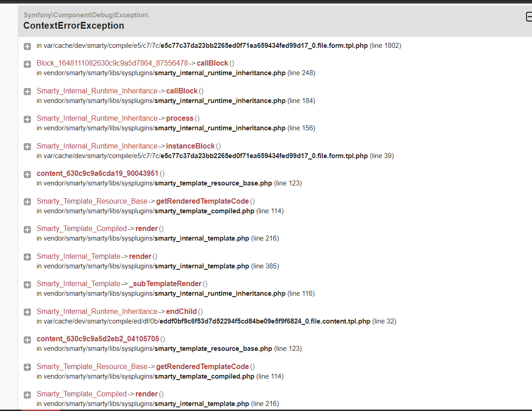
Task: Open the _subTemplateRender method link
Action: [x=165, y=283]
